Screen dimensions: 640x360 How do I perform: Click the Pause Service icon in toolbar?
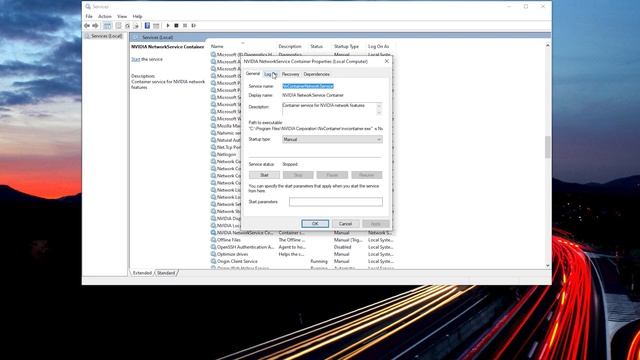(x=185, y=26)
